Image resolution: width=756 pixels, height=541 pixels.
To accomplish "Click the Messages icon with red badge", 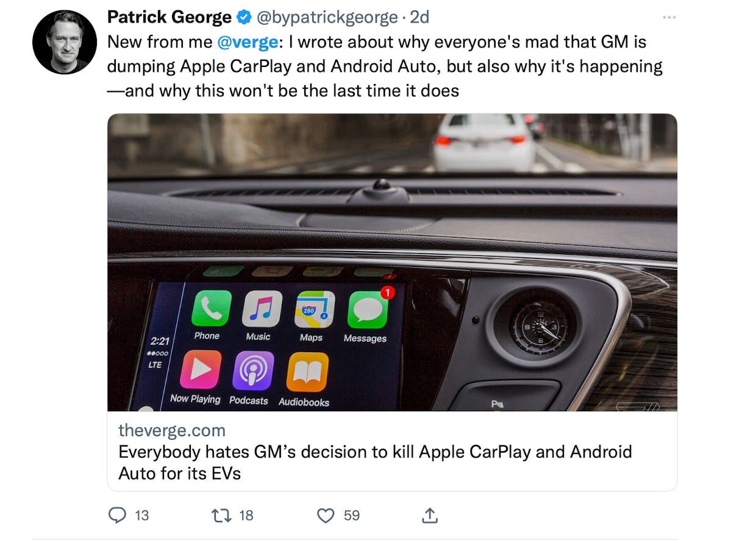I will coord(369,311).
